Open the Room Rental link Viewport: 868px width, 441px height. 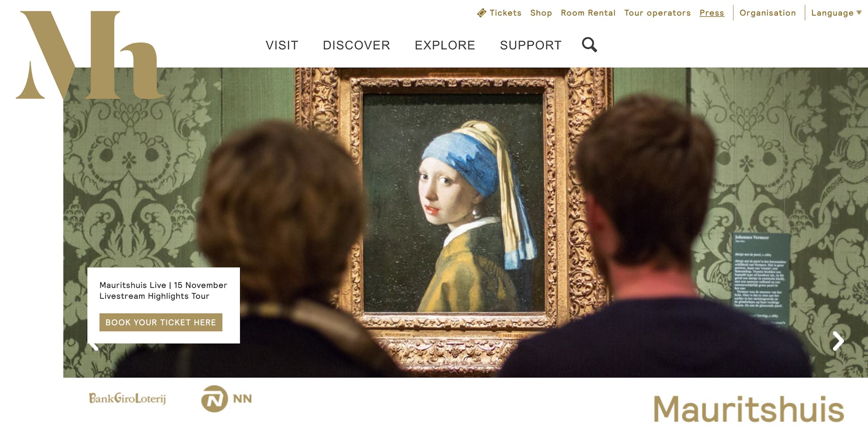pos(588,13)
